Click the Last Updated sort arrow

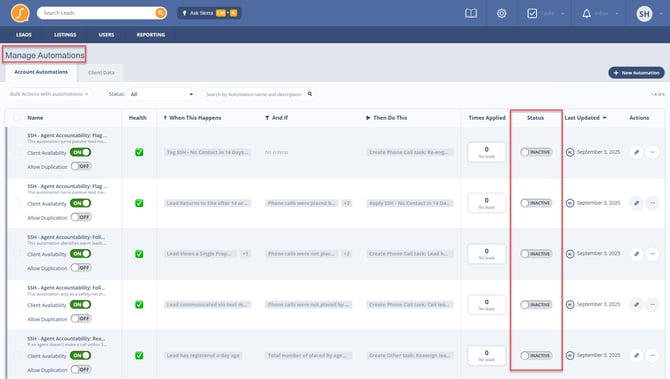click(x=604, y=118)
